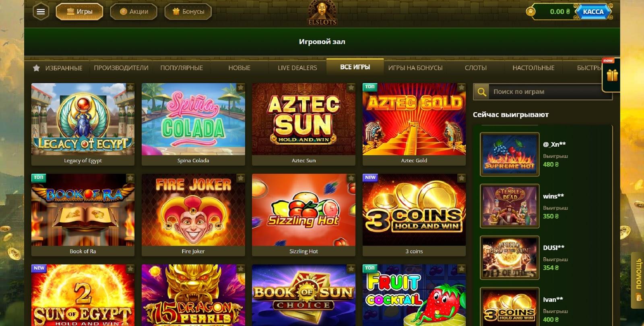Viewport: 644px width, 326px height.
Task: Toggle favorite star on Fire Joker
Action: coord(240,178)
